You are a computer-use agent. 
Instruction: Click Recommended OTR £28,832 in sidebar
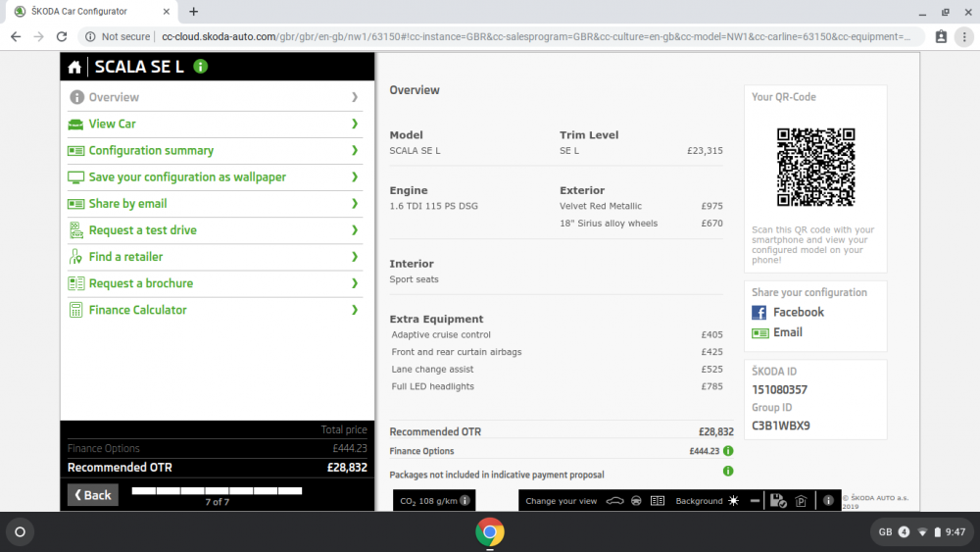[217, 468]
